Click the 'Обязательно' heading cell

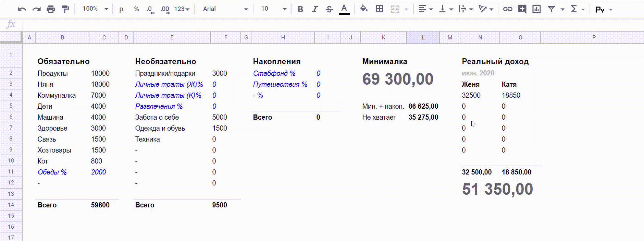[63, 61]
